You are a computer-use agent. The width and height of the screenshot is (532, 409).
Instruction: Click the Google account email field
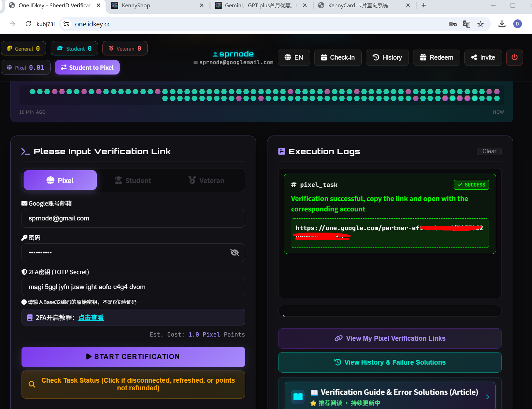[133, 218]
